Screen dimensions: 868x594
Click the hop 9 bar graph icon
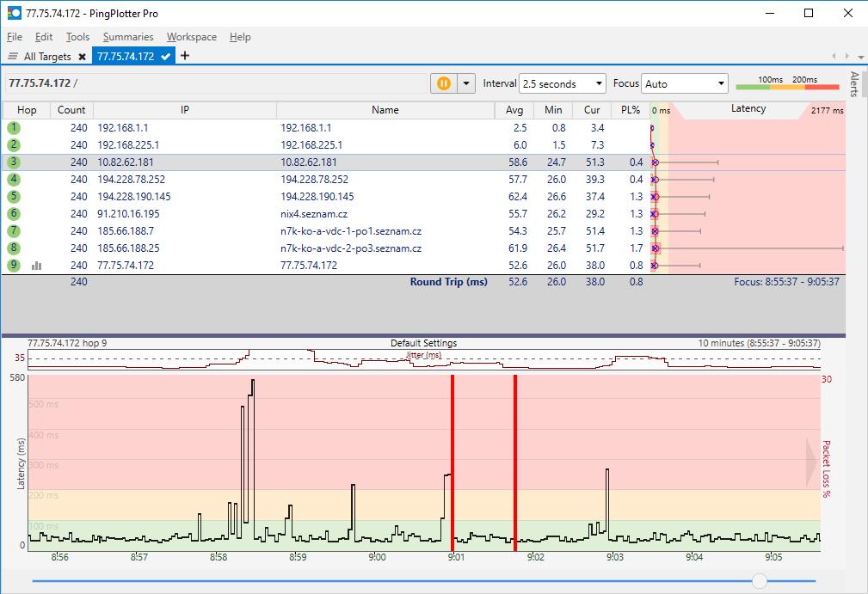pyautogui.click(x=36, y=266)
